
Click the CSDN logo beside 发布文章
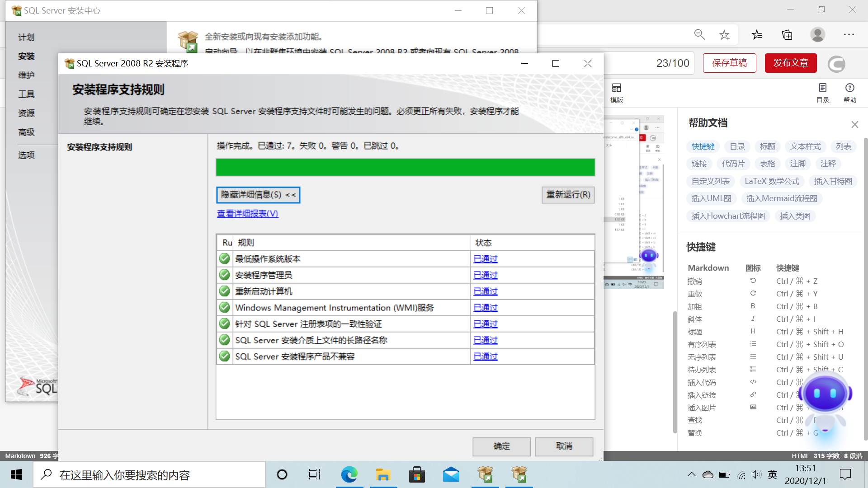[836, 64]
